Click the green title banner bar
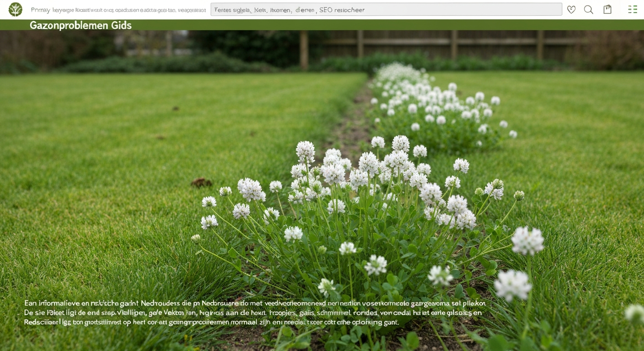 [322, 25]
